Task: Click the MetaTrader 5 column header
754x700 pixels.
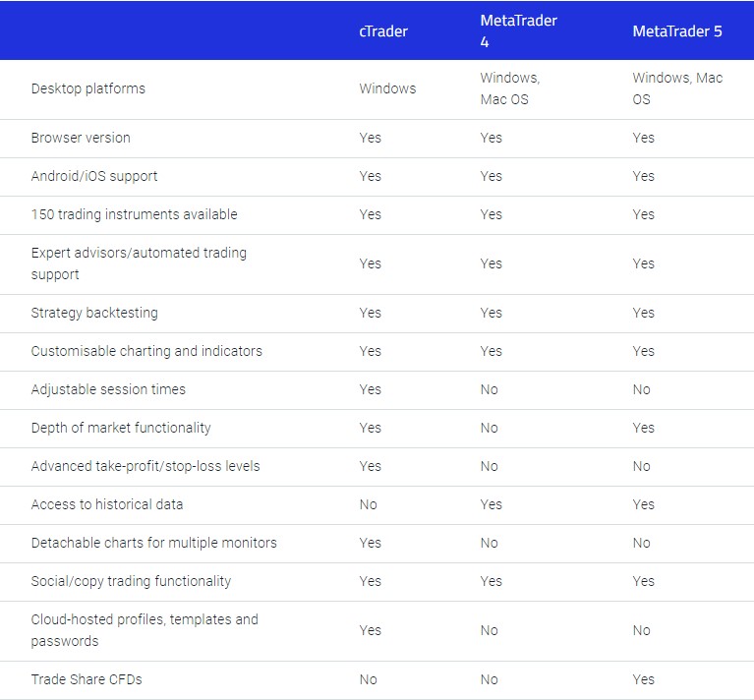Action: coord(677,31)
